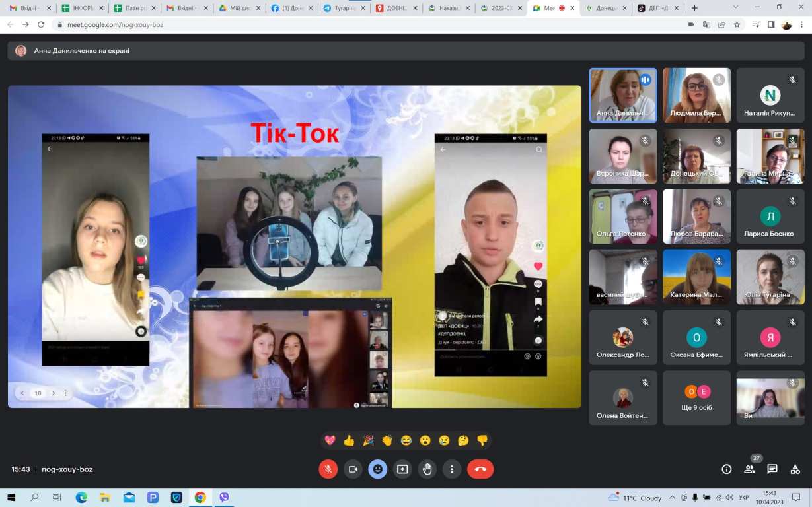Select Юлія Тугаріна participant tile
Screen dimensions: 812x507
pos(770,277)
